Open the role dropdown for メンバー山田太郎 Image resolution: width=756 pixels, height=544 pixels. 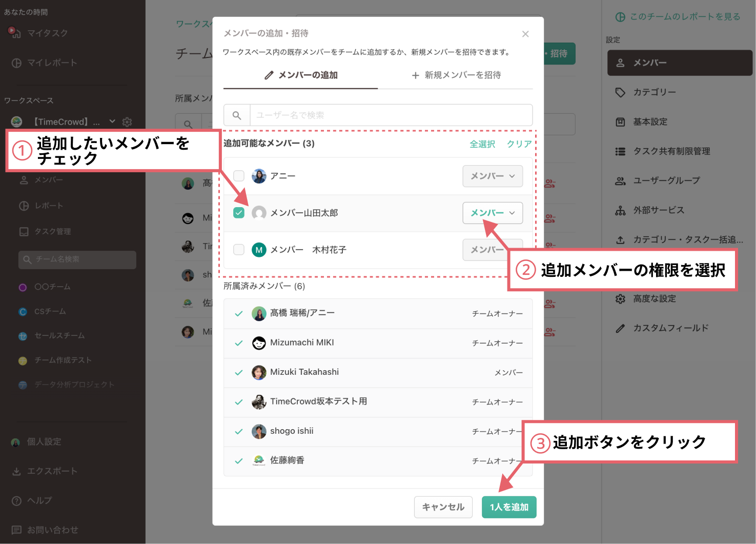click(x=492, y=213)
